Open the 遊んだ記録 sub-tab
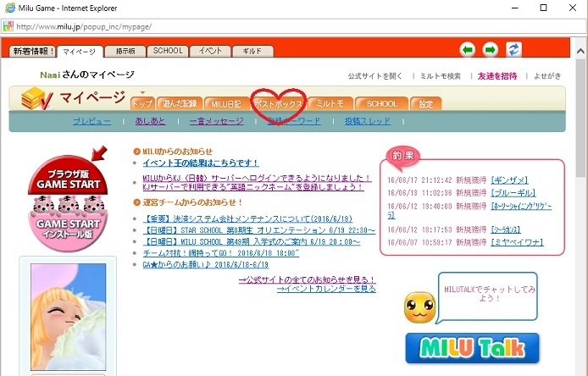 pyautogui.click(x=180, y=103)
